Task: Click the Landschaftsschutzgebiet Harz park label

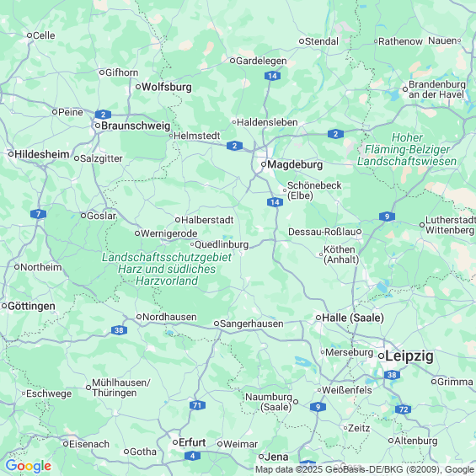Action: pyautogui.click(x=167, y=269)
